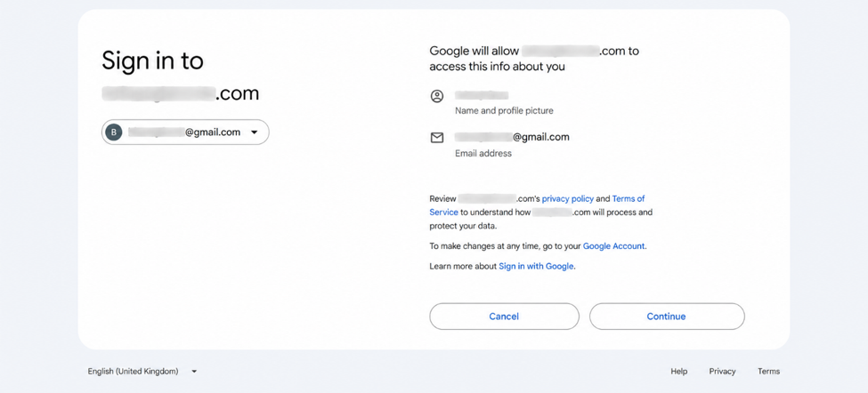Click the Name and profile picture label
Image resolution: width=868 pixels, height=393 pixels.
click(504, 110)
